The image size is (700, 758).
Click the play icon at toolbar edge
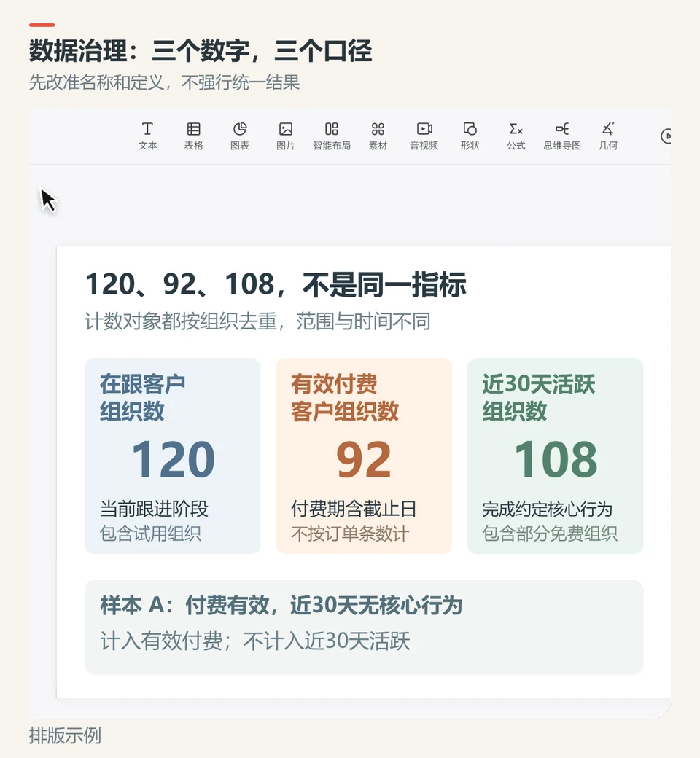coord(666,136)
